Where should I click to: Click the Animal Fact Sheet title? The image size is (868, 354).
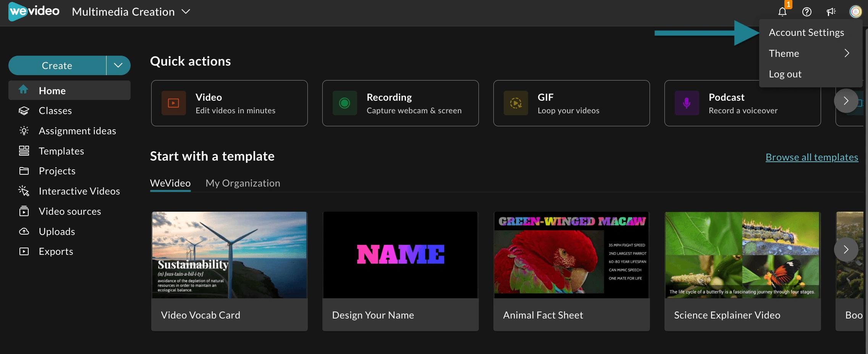tap(543, 315)
